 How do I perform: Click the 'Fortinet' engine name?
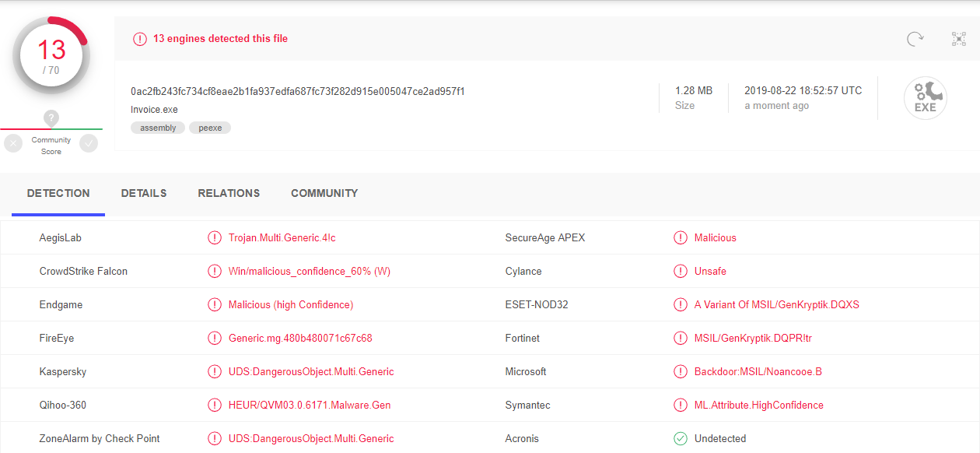(x=523, y=339)
